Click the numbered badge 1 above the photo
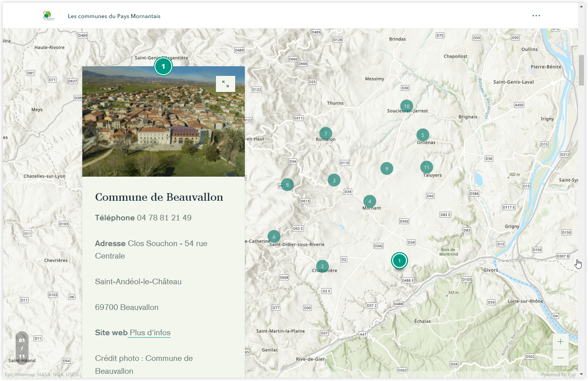 (163, 66)
